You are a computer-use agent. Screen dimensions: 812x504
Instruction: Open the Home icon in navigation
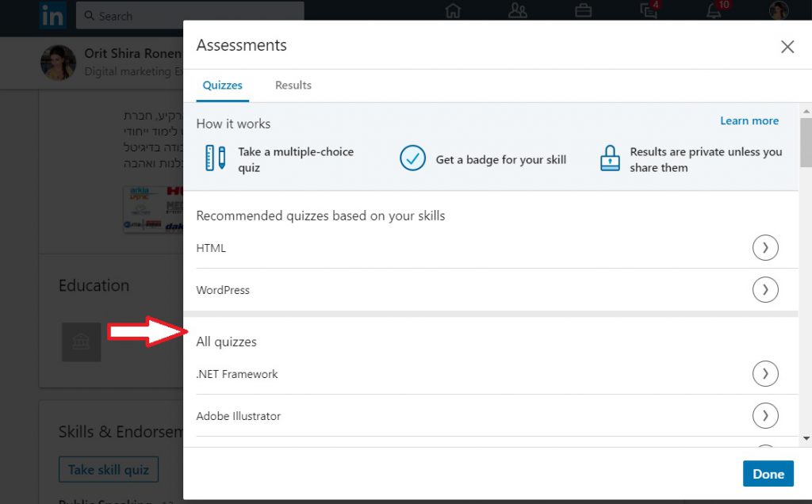pyautogui.click(x=453, y=10)
